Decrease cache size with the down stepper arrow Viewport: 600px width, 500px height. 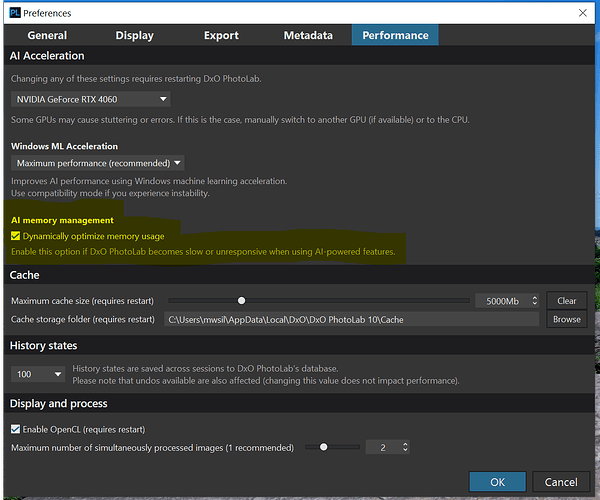535,304
